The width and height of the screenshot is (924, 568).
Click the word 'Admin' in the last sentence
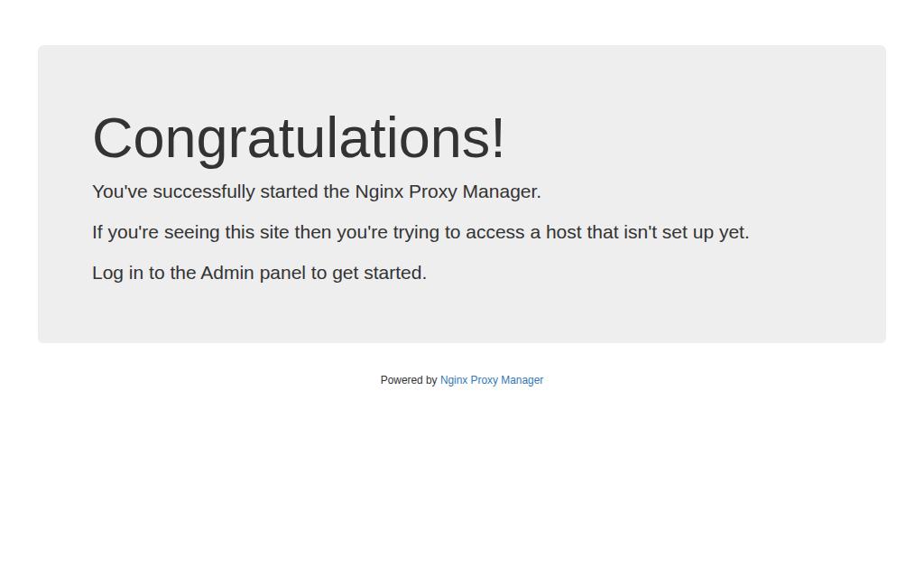(x=227, y=273)
